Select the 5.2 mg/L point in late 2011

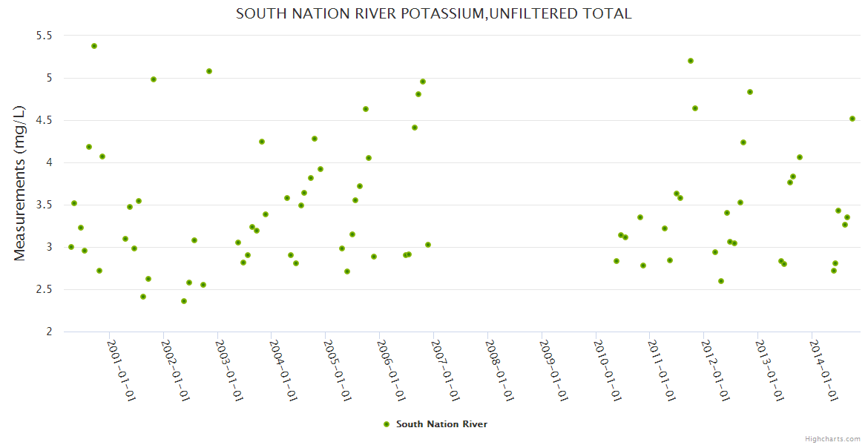pos(691,61)
